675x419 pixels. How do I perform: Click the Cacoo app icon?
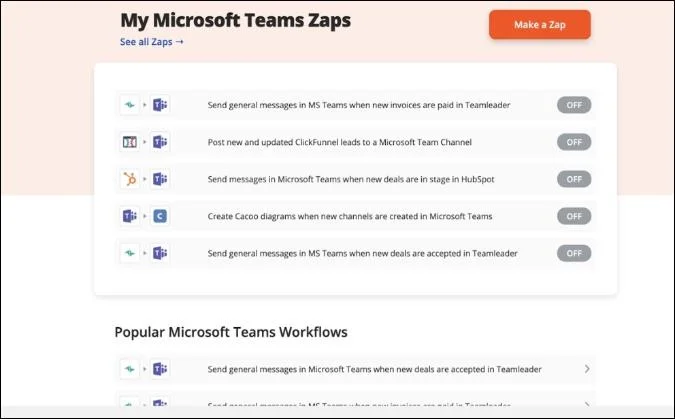tap(160, 216)
